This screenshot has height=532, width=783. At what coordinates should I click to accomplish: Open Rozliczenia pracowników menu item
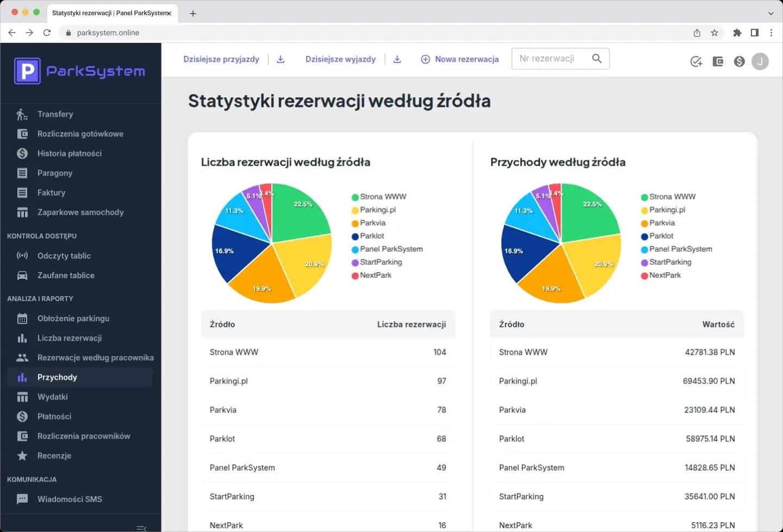point(80,436)
